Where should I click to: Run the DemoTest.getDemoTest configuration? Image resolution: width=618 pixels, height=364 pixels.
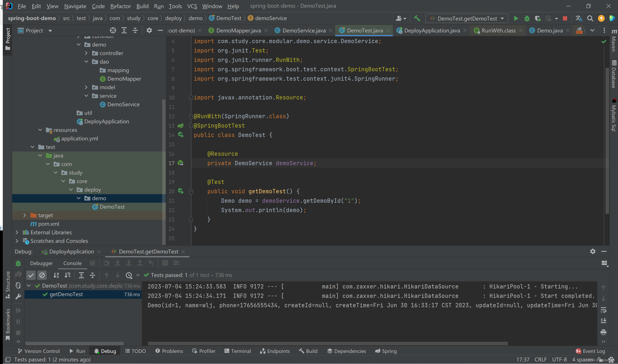coord(516,18)
